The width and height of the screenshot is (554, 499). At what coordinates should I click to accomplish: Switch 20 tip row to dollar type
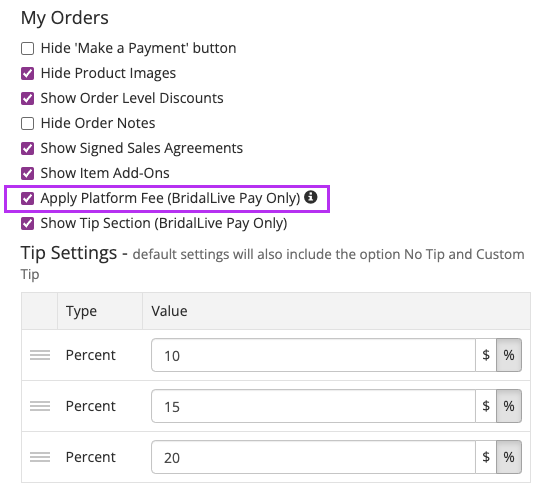486,457
